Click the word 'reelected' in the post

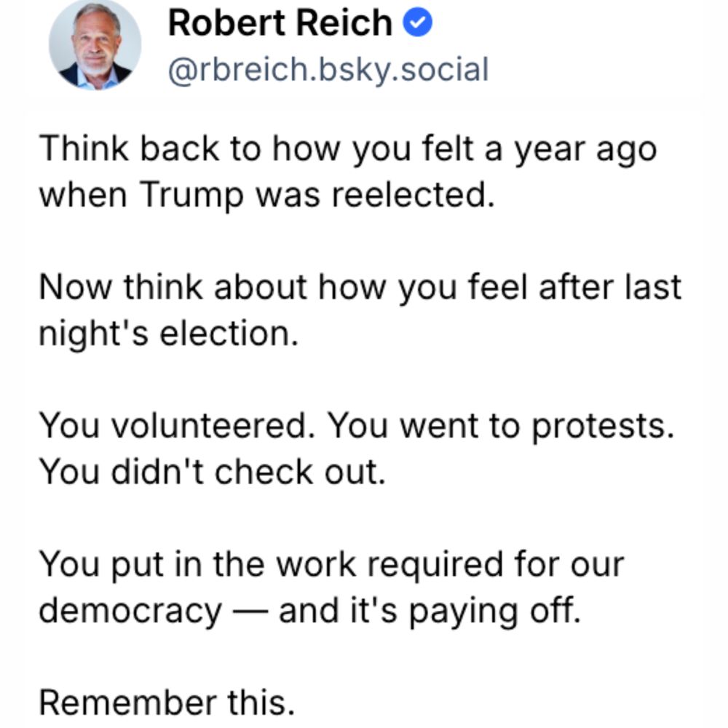(411, 194)
